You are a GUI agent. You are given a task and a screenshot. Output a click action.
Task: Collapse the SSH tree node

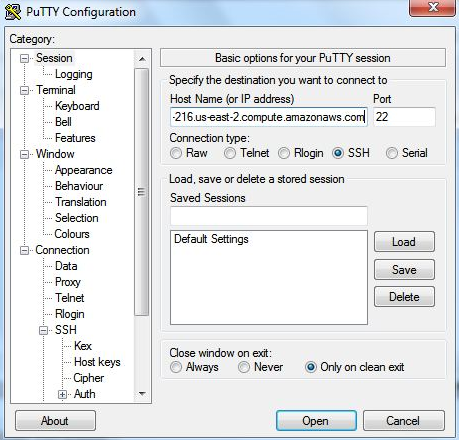pos(43,330)
